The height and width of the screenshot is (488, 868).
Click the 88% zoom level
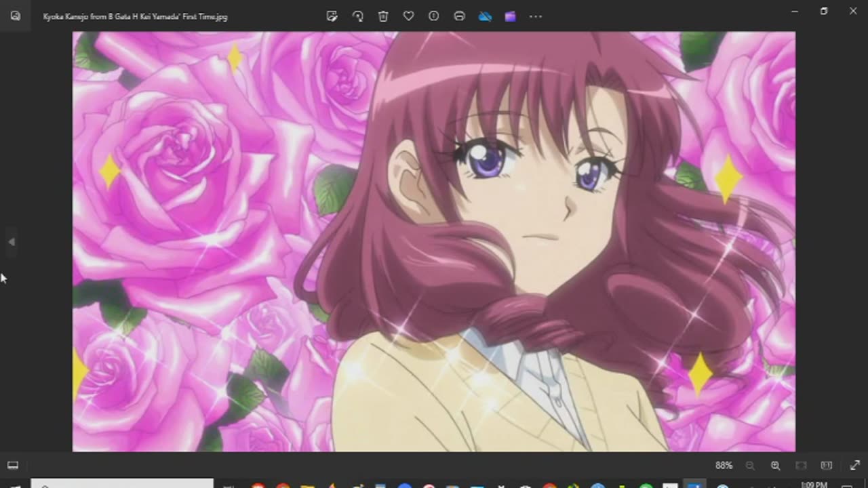[x=724, y=466]
